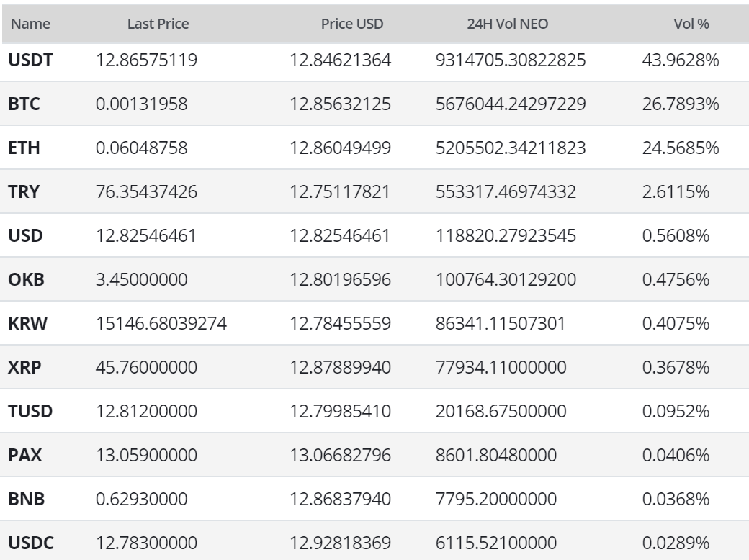Select the TUSD market name
This screenshot has height=560, width=749.
point(30,412)
